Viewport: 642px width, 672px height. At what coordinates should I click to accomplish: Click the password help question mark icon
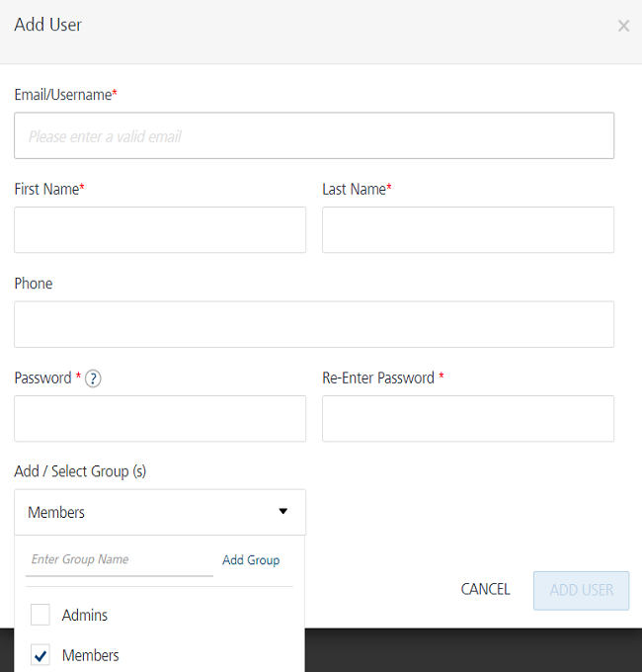(x=93, y=378)
